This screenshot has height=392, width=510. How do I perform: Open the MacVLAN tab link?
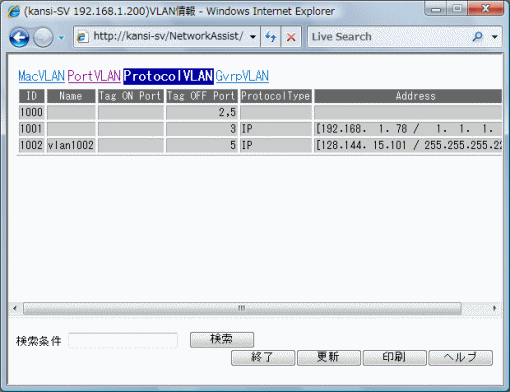41,76
